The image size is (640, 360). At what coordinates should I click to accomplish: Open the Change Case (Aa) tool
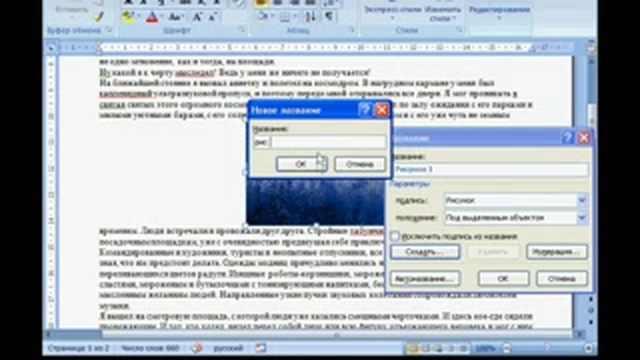tap(175, 17)
